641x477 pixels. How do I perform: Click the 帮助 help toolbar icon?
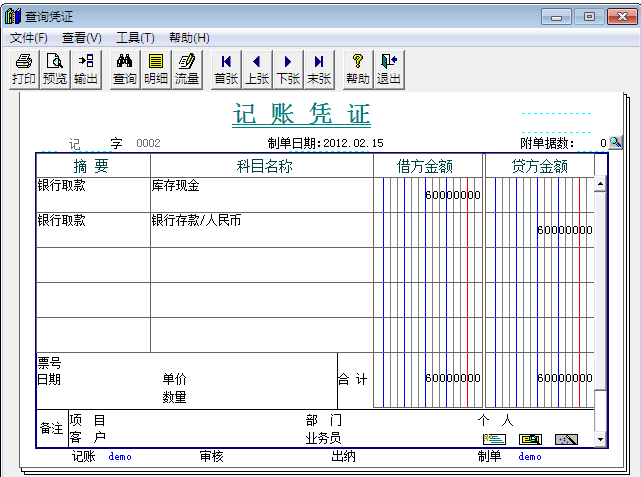coord(358,69)
